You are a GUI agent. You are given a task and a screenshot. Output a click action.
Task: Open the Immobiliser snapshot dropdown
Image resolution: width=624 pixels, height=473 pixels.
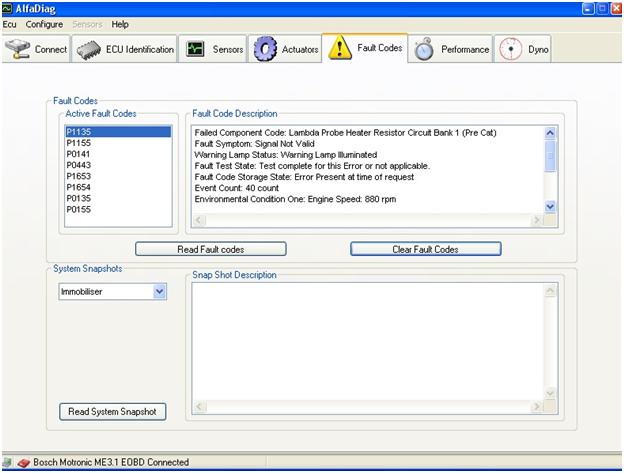click(x=159, y=292)
